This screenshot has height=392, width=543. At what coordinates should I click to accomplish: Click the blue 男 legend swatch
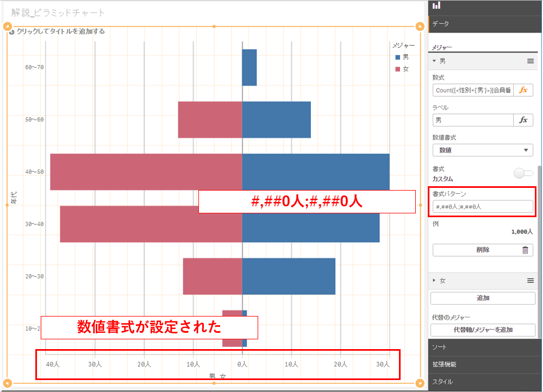(x=398, y=57)
